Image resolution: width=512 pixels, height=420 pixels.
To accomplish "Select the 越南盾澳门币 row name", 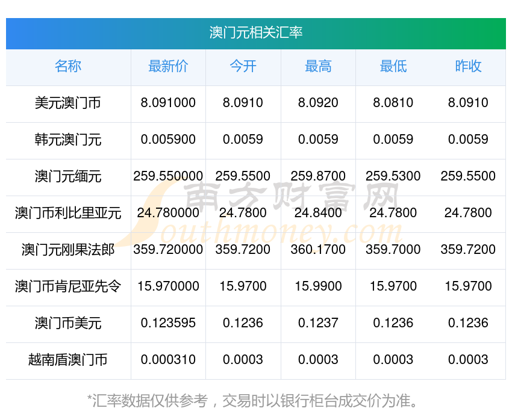I will pyautogui.click(x=68, y=360).
